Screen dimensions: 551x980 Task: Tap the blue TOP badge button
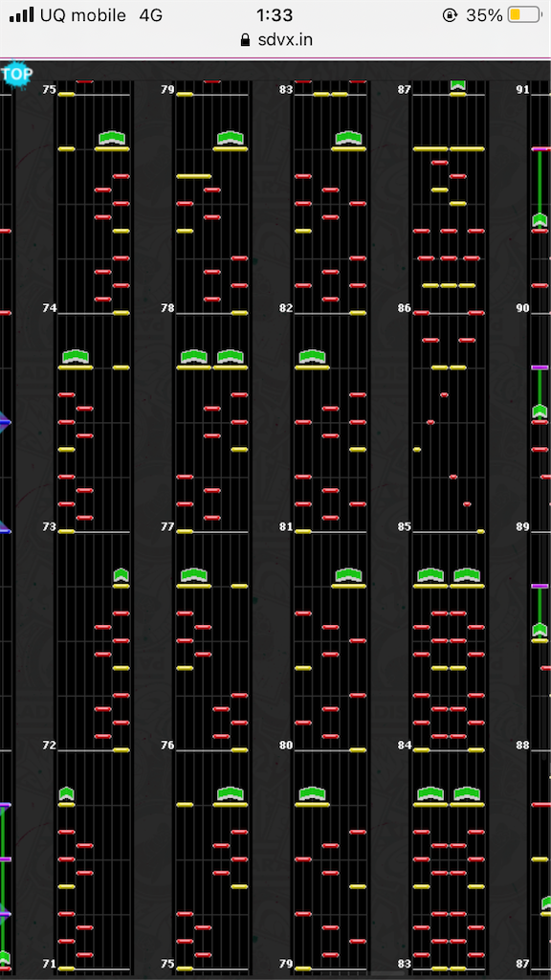tap(17, 75)
